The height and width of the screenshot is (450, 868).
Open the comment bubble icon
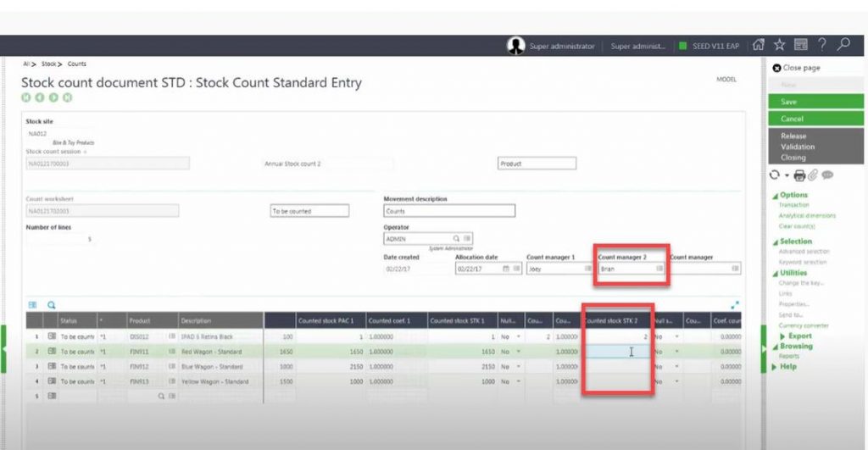click(x=826, y=175)
